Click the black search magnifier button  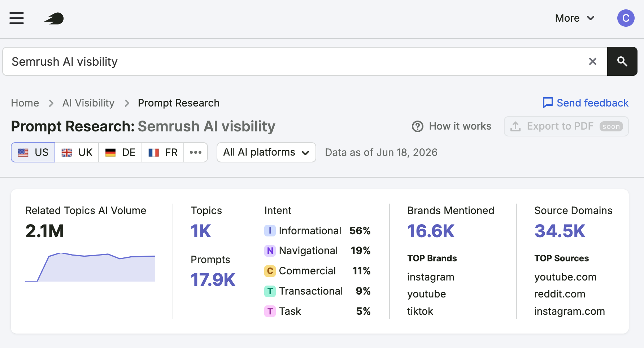click(622, 61)
